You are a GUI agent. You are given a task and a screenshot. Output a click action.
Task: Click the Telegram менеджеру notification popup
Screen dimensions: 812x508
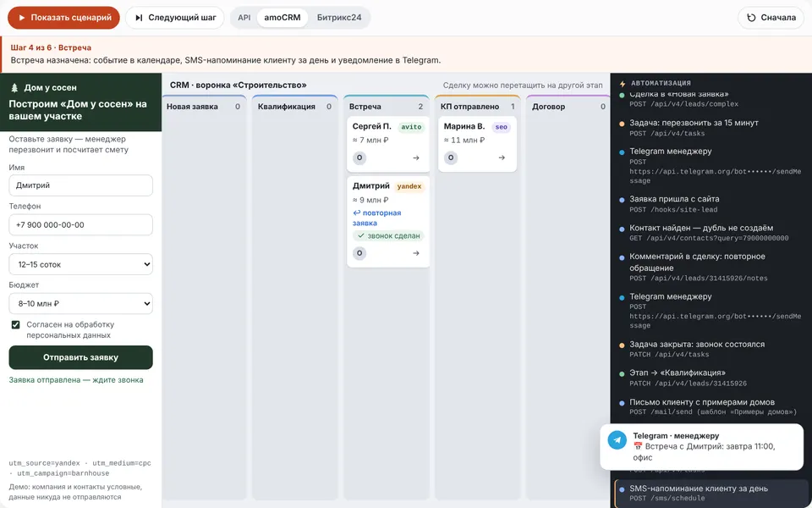tap(702, 447)
